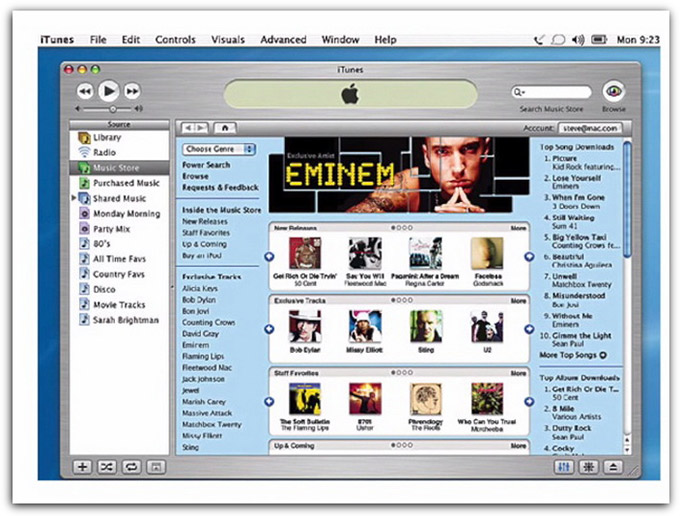Click the menu bar volume icon
Image resolution: width=680 pixels, height=516 pixels.
point(578,40)
